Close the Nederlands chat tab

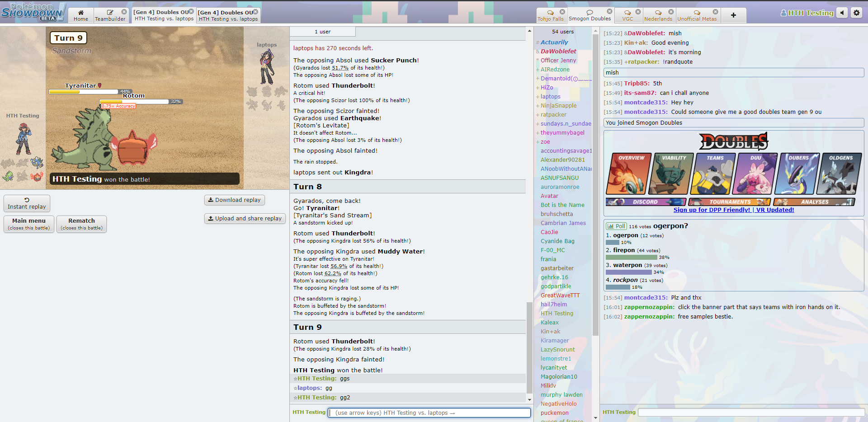pyautogui.click(x=671, y=12)
